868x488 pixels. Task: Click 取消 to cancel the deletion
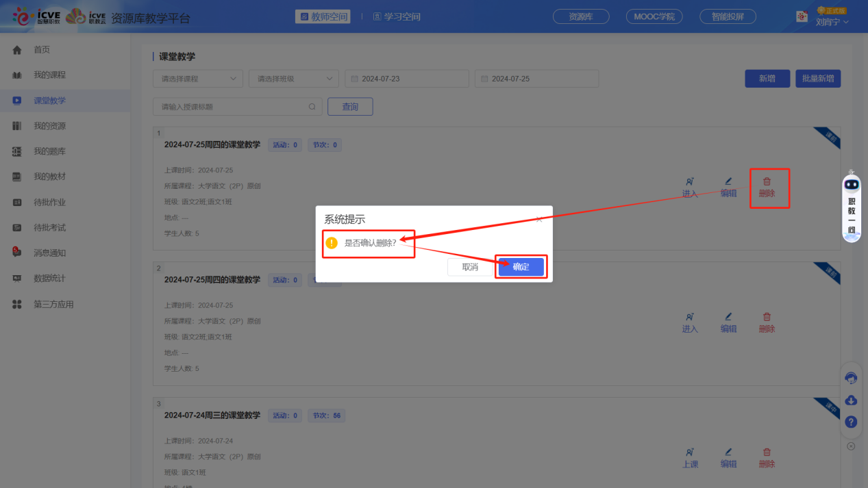click(470, 267)
